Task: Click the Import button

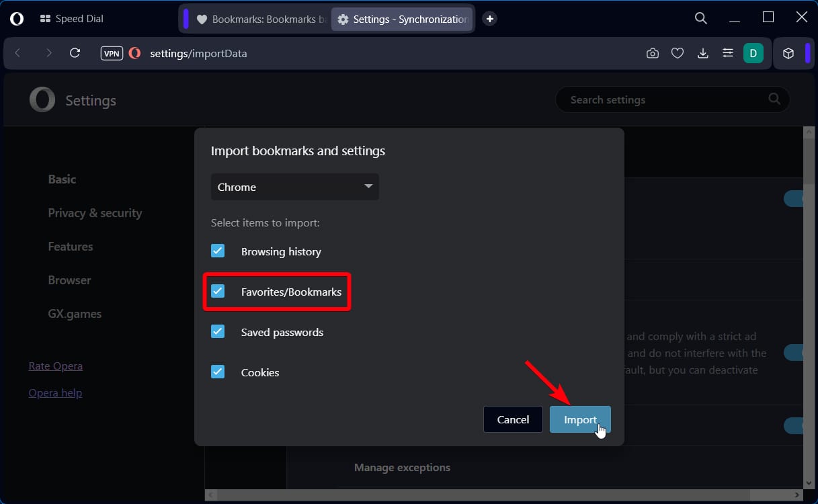Action: pyautogui.click(x=580, y=419)
